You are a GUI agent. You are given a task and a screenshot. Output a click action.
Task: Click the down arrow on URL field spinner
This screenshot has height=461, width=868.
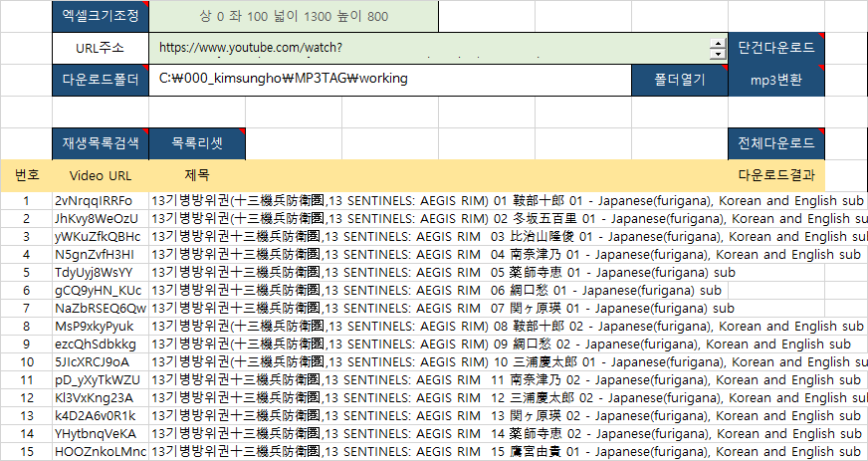(718, 55)
